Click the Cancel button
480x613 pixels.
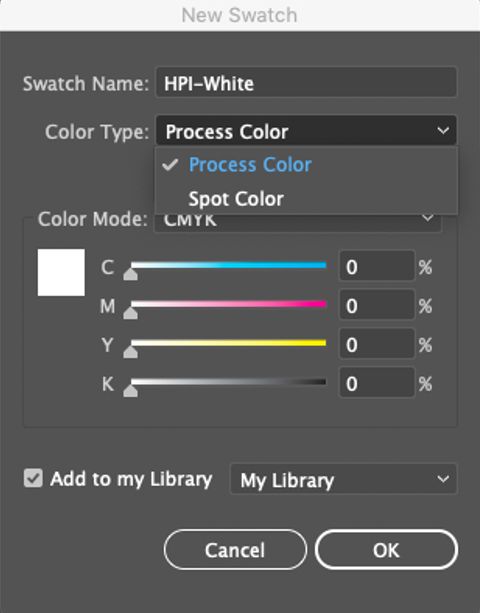(235, 550)
